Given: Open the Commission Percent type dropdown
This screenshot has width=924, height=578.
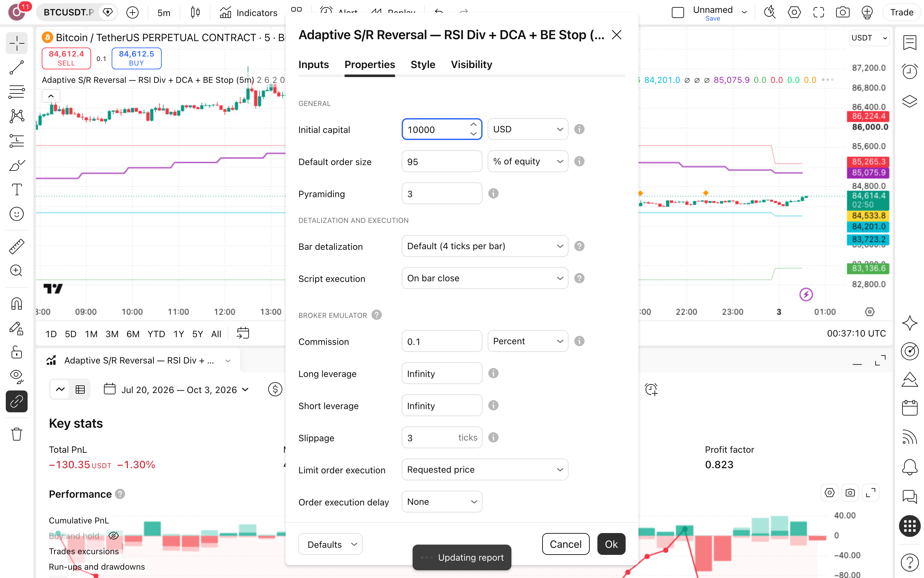Looking at the screenshot, I should pyautogui.click(x=528, y=341).
